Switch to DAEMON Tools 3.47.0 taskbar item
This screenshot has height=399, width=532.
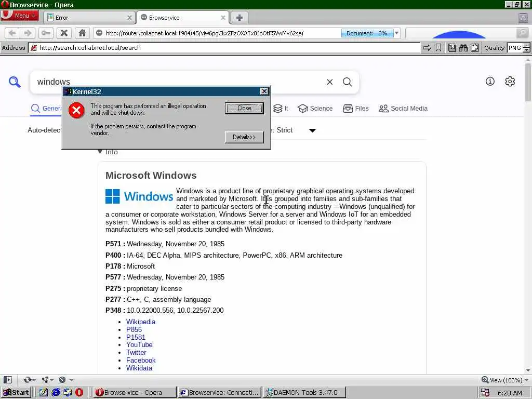tap(304, 393)
